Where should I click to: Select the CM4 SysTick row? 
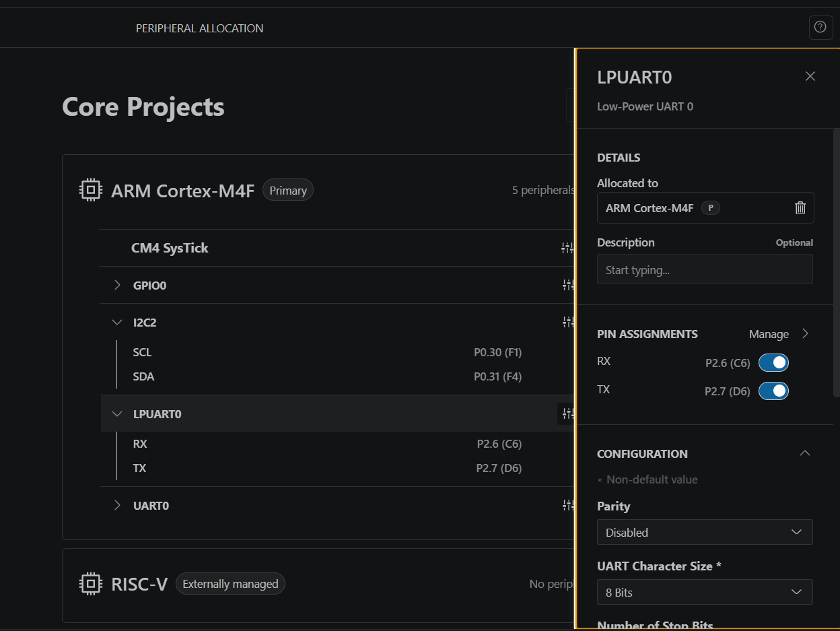pyautogui.click(x=336, y=248)
